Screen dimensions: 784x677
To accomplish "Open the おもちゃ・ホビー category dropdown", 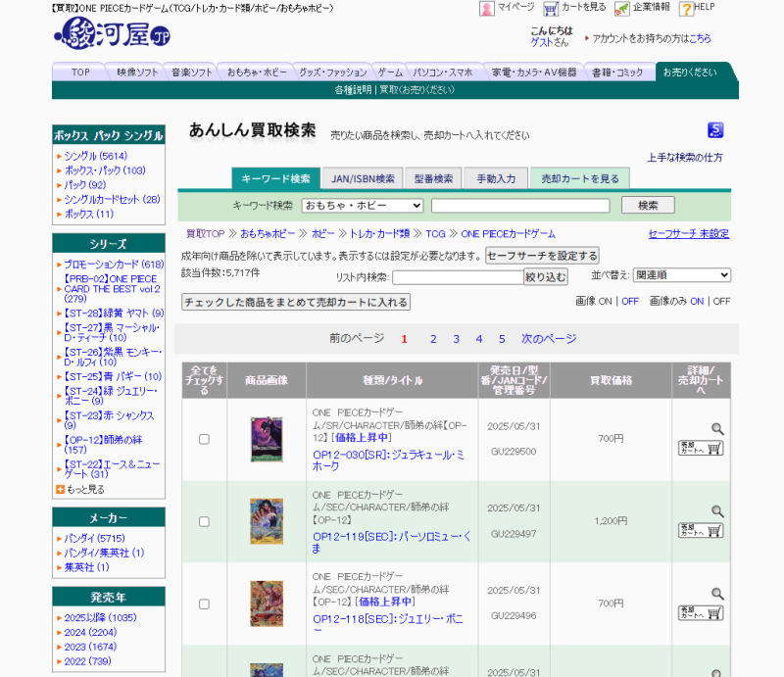I will point(362,206).
